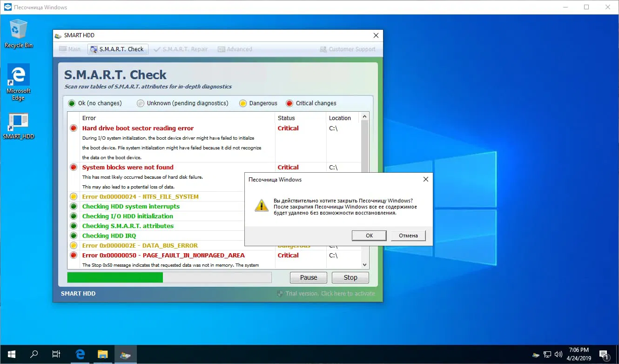The height and width of the screenshot is (364, 619).
Task: Open Task View on the taskbar
Action: coord(56,354)
